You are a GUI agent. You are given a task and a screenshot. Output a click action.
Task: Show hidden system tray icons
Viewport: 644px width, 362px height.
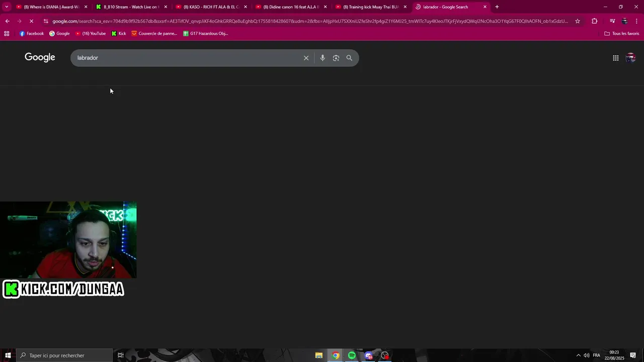[578, 355]
